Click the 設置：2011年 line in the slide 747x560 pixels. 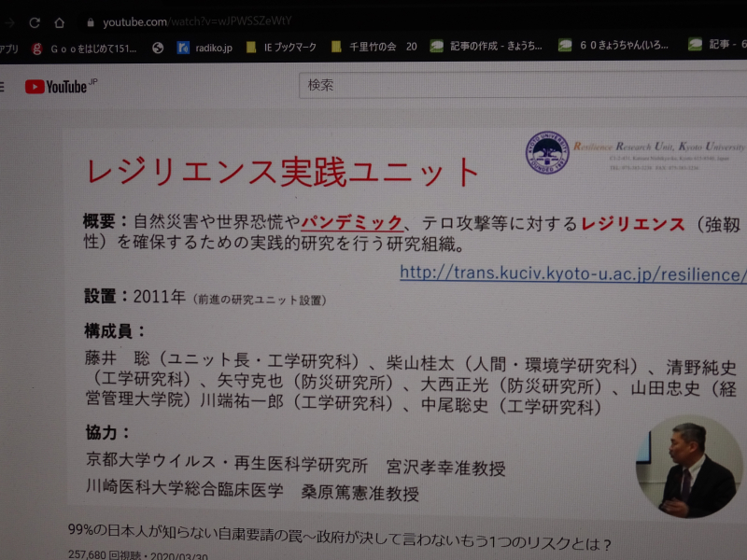pos(205,297)
